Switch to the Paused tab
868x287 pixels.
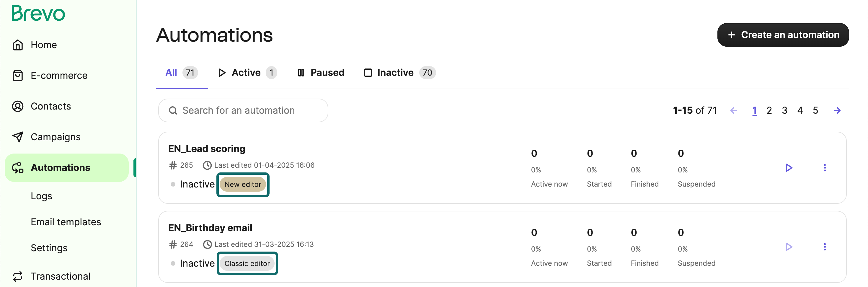pyautogui.click(x=321, y=73)
